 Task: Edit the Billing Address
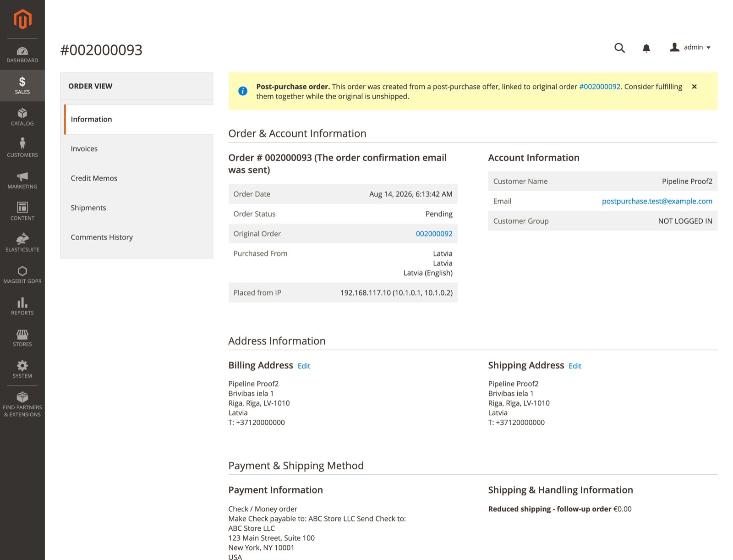(304, 366)
